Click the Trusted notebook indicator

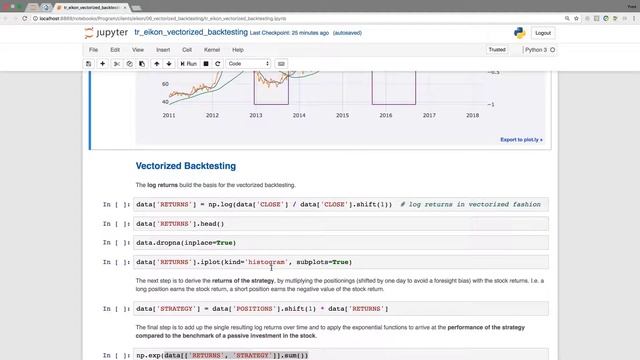[x=497, y=50]
